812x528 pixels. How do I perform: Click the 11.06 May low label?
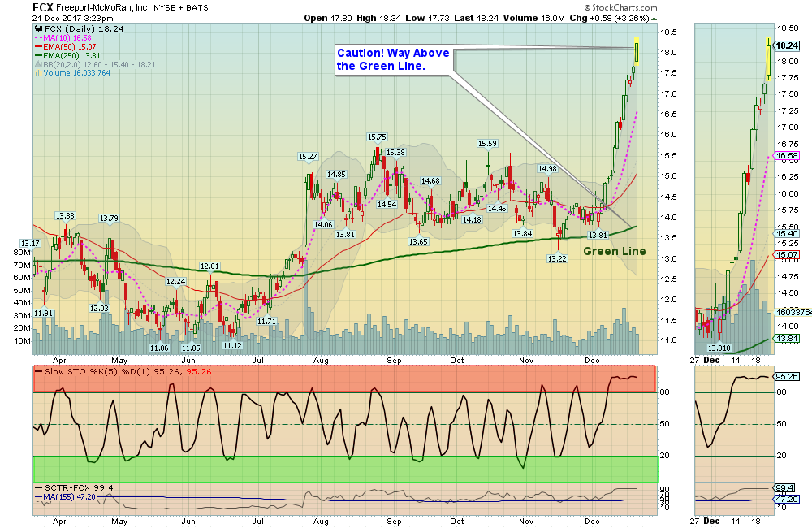pyautogui.click(x=159, y=348)
